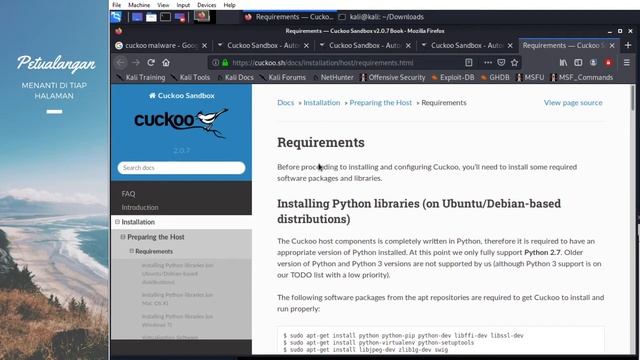Viewport: 640px width, 360px height.
Task: Close the Requirements — Cuckoo tab
Action: pos(612,45)
